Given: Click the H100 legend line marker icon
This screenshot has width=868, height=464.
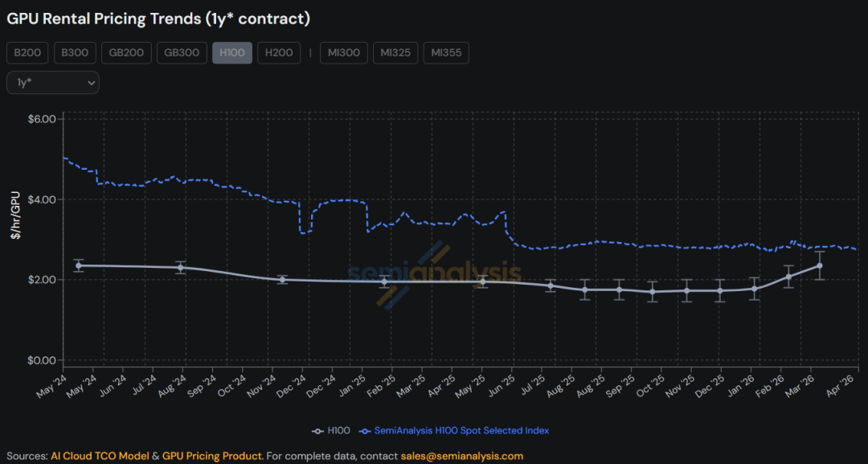Looking at the screenshot, I should pyautogui.click(x=317, y=431).
